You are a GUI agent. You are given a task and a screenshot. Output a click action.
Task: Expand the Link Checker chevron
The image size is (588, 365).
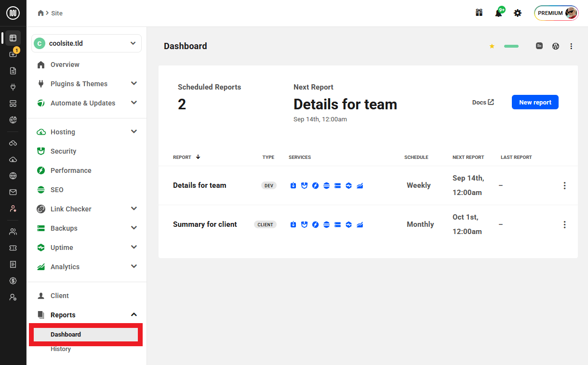(x=134, y=209)
